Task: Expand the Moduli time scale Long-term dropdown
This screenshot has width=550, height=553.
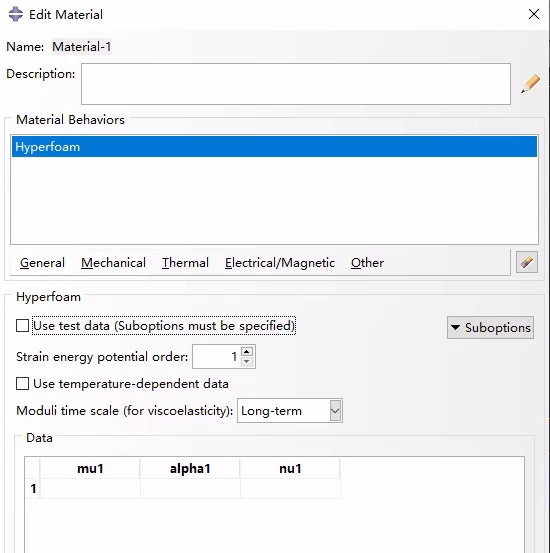Action: (335, 411)
